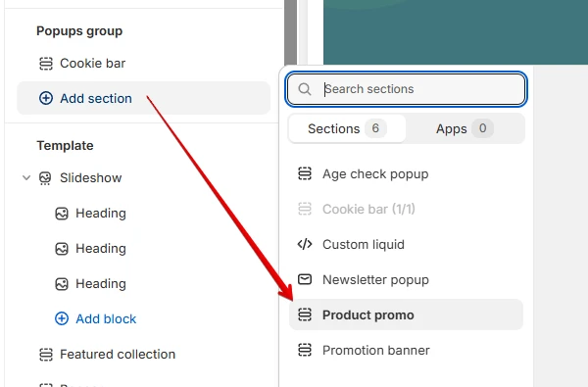588x387 pixels.
Task: Click the plus icon beside Add section
Action: [x=46, y=98]
